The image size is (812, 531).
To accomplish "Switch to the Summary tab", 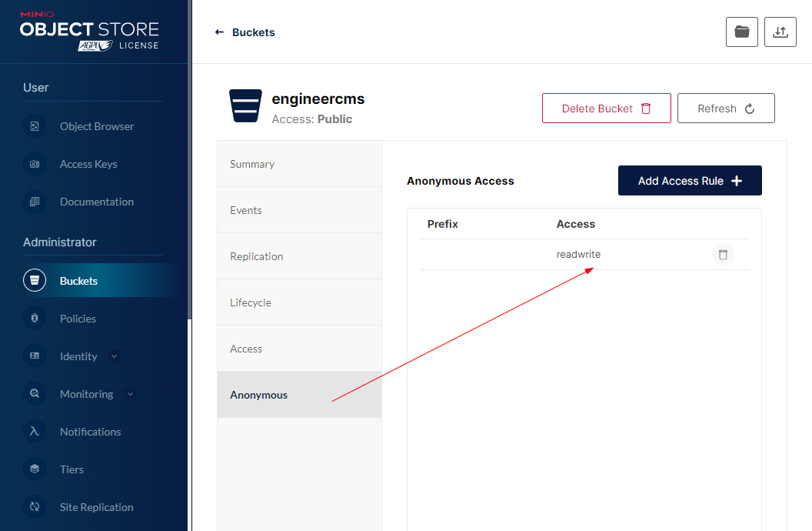I will [252, 164].
